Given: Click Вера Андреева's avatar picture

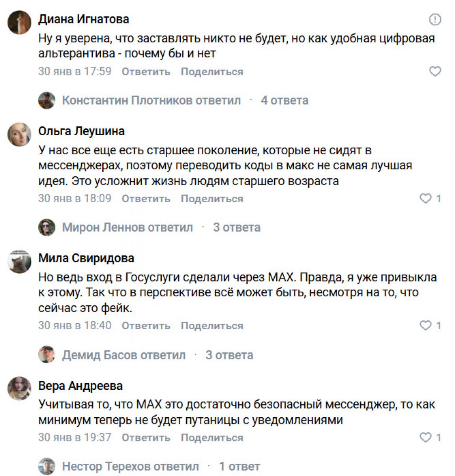Looking at the screenshot, I should coord(19,389).
